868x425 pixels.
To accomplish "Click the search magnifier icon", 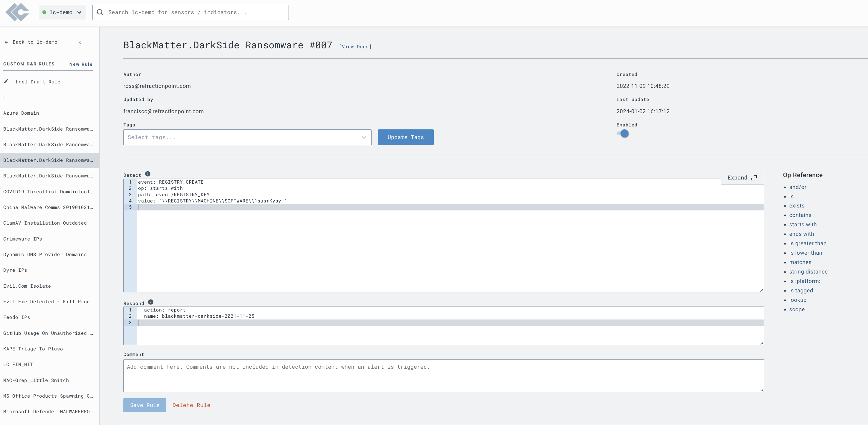I will [100, 12].
